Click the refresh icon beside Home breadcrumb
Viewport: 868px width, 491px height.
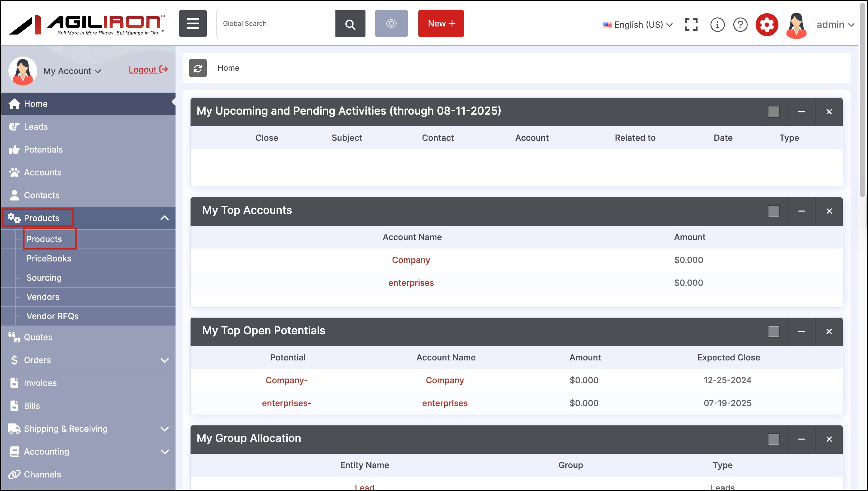197,68
